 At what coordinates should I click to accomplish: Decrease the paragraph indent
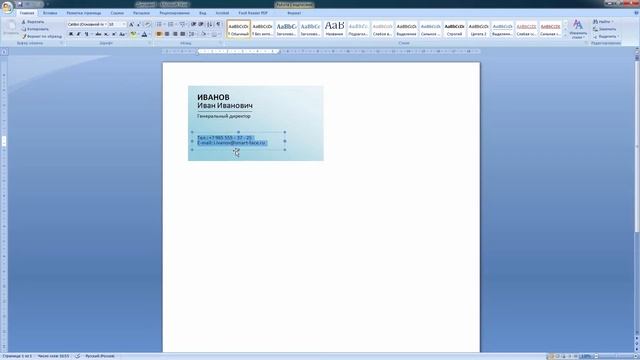[x=193, y=24]
